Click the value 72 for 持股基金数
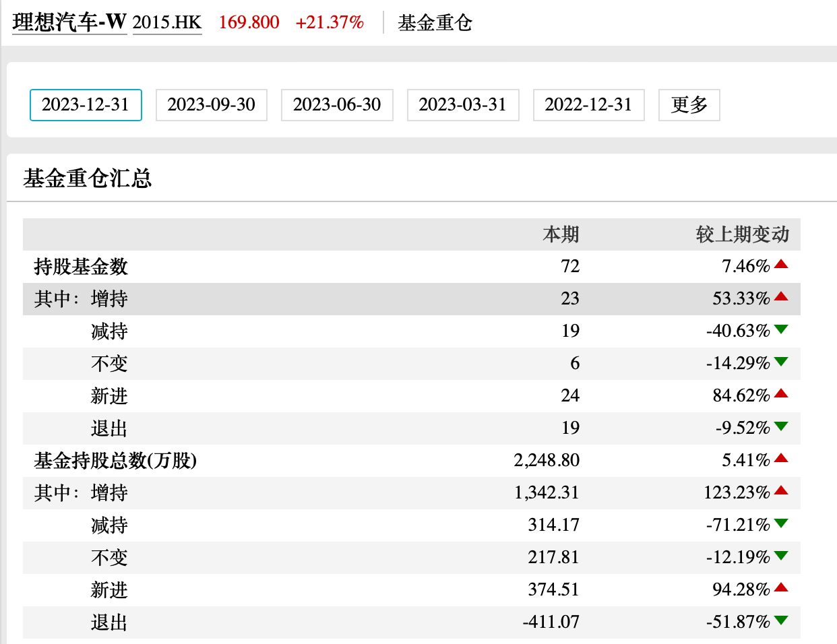Screen dimensions: 837x644 570,267
